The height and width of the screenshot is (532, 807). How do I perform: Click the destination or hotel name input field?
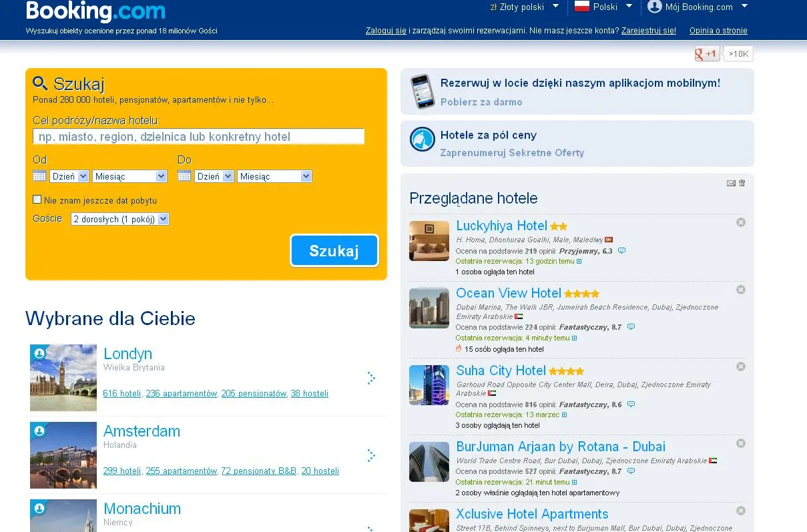[199, 136]
